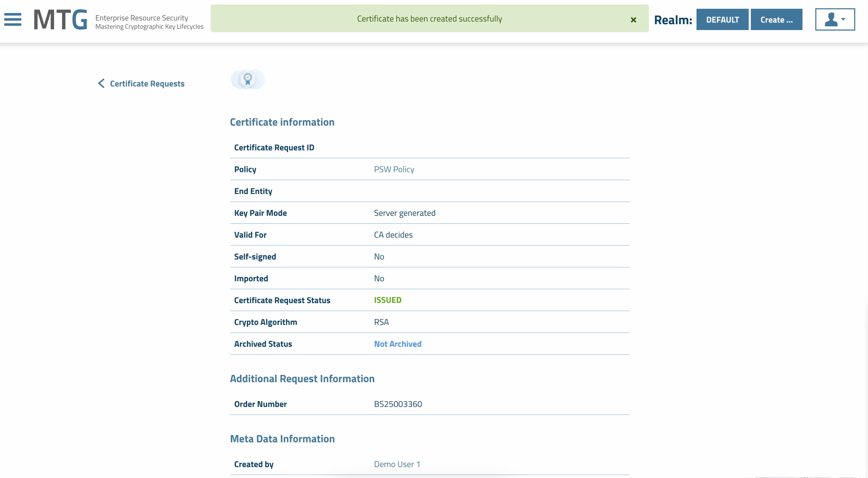Click the Server generated key pair value
868x478 pixels.
pos(404,213)
